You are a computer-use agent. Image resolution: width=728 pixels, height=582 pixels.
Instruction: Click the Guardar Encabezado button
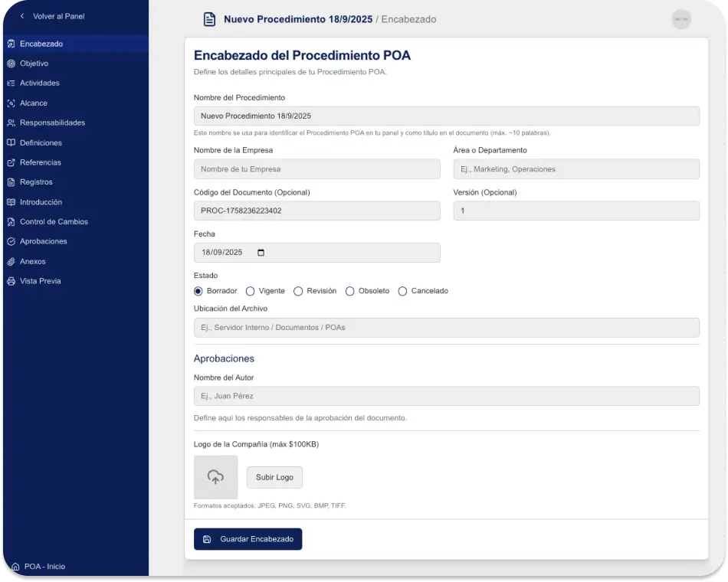pos(248,539)
